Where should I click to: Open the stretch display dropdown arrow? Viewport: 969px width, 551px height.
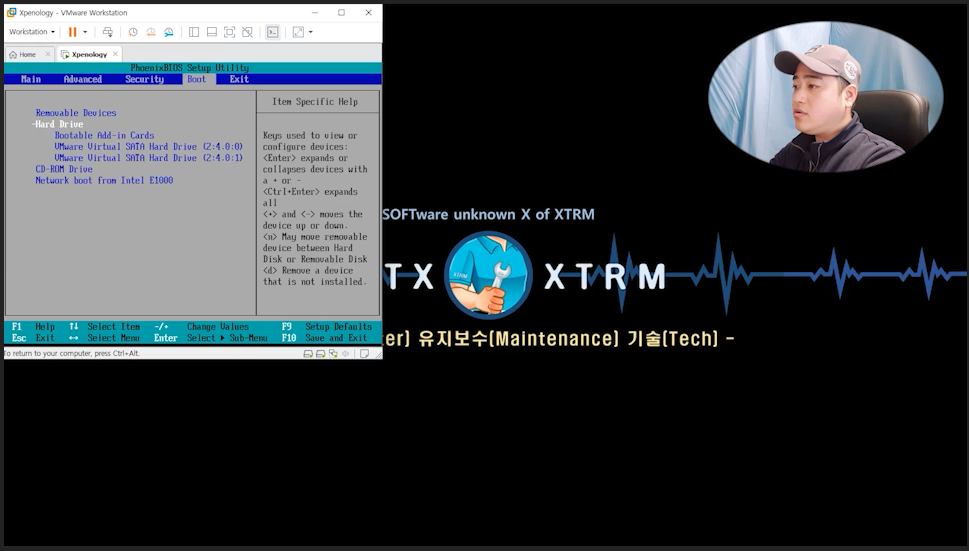310,32
